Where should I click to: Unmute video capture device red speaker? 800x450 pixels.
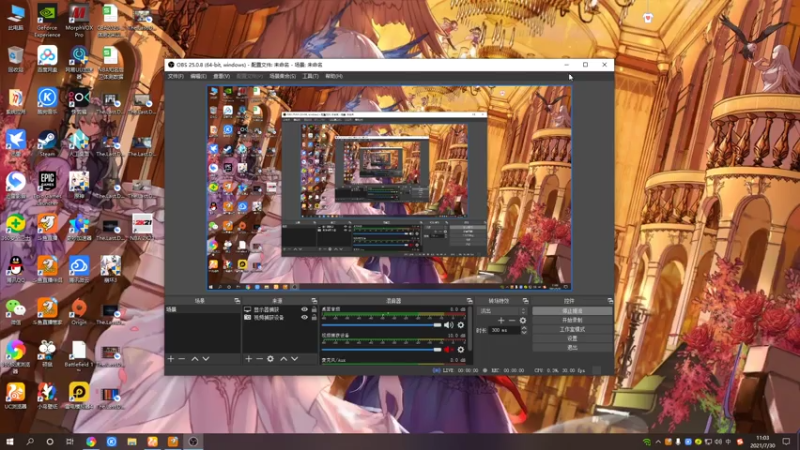tap(448, 349)
